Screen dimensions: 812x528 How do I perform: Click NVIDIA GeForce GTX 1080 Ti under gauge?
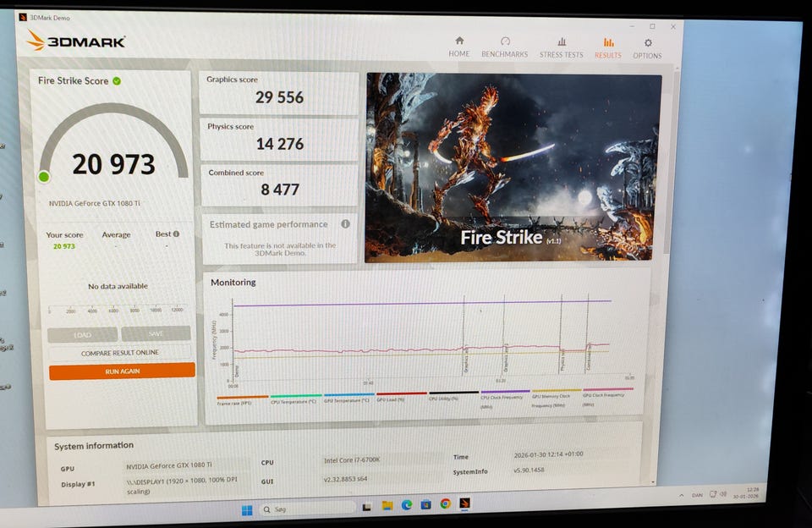[94, 203]
